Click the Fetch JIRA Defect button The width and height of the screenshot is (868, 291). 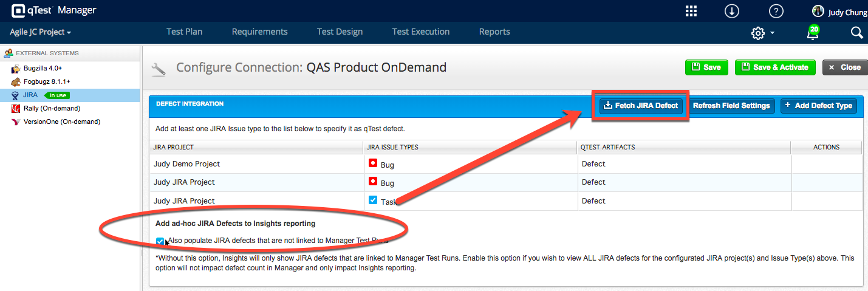(641, 106)
